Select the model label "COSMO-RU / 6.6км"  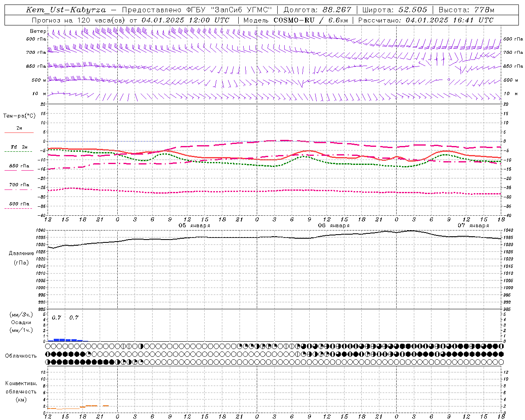click(x=310, y=20)
